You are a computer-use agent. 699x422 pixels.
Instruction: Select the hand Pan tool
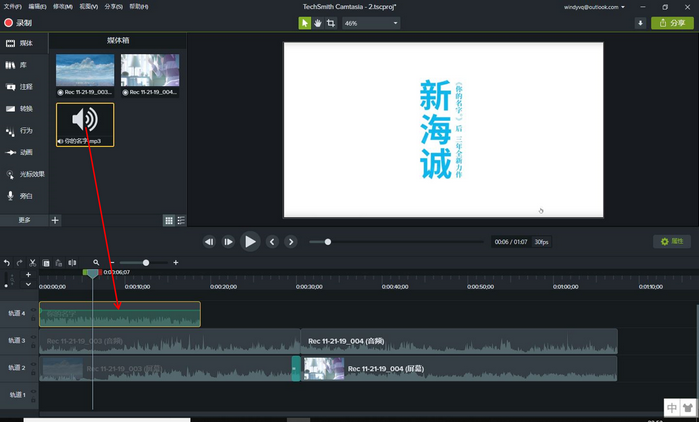click(x=317, y=23)
